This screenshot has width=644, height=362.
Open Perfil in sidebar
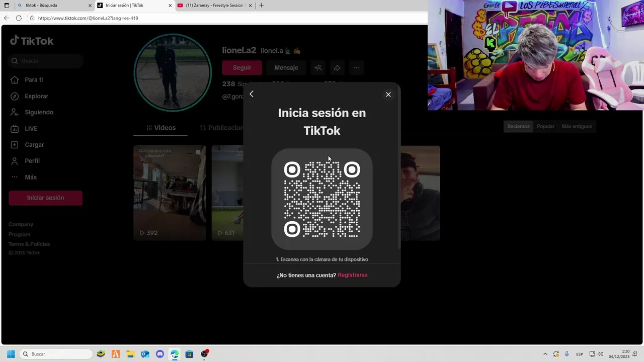click(32, 161)
